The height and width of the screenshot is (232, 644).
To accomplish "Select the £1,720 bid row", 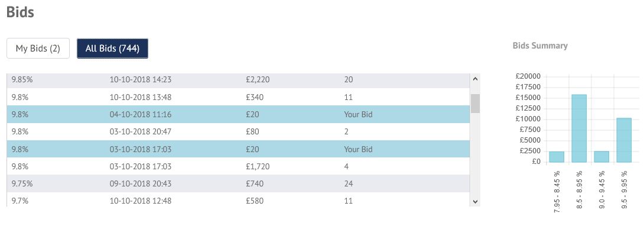I will point(238,166).
